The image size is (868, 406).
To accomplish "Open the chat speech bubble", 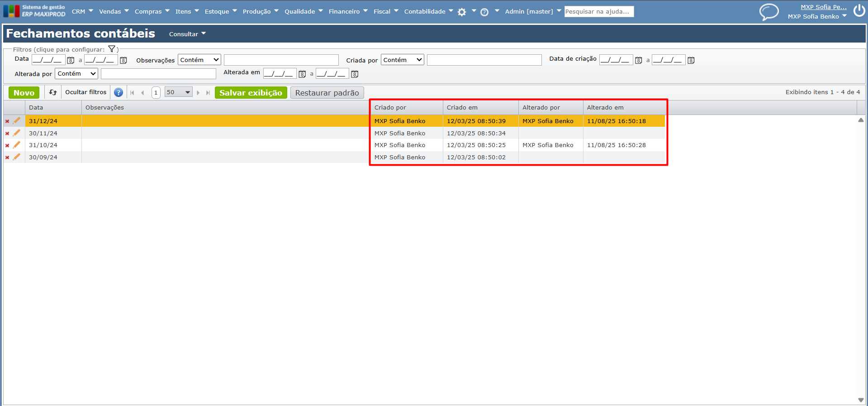I will [768, 12].
